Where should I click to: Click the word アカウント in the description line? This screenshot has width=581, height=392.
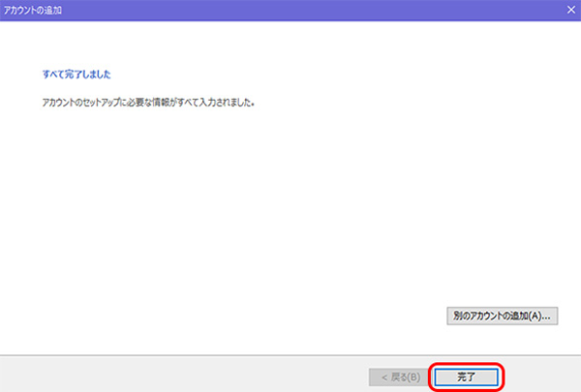pos(49,102)
